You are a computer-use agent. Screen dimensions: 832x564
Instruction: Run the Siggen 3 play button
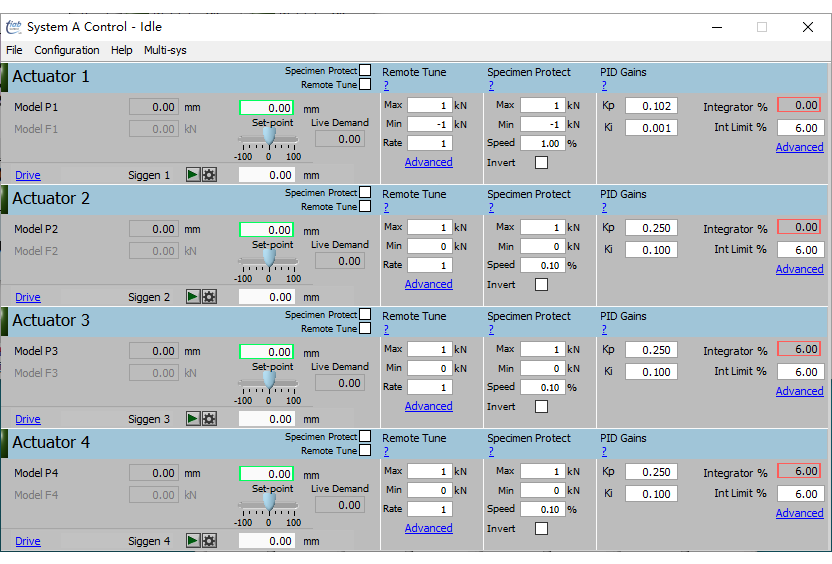193,419
